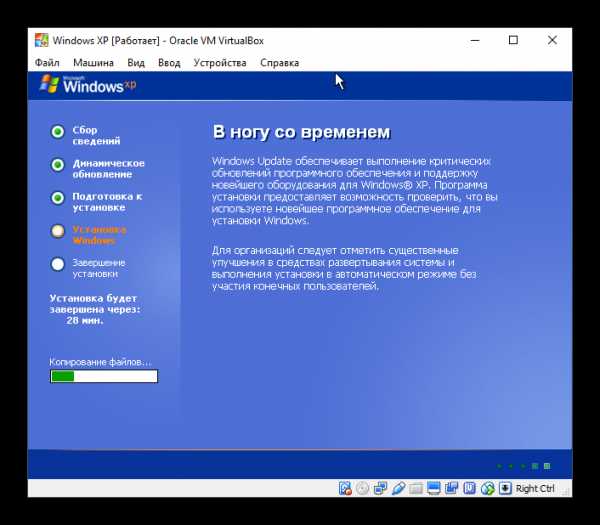The height and width of the screenshot is (525, 600).
Task: Click the keyboard capture arrow icon
Action: [x=505, y=488]
